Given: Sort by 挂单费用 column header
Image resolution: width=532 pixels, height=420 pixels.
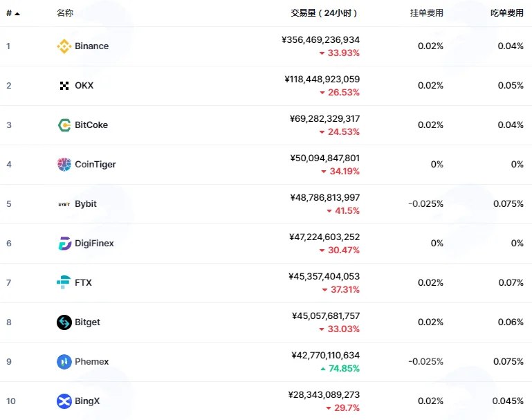Looking at the screenshot, I should pyautogui.click(x=426, y=13).
